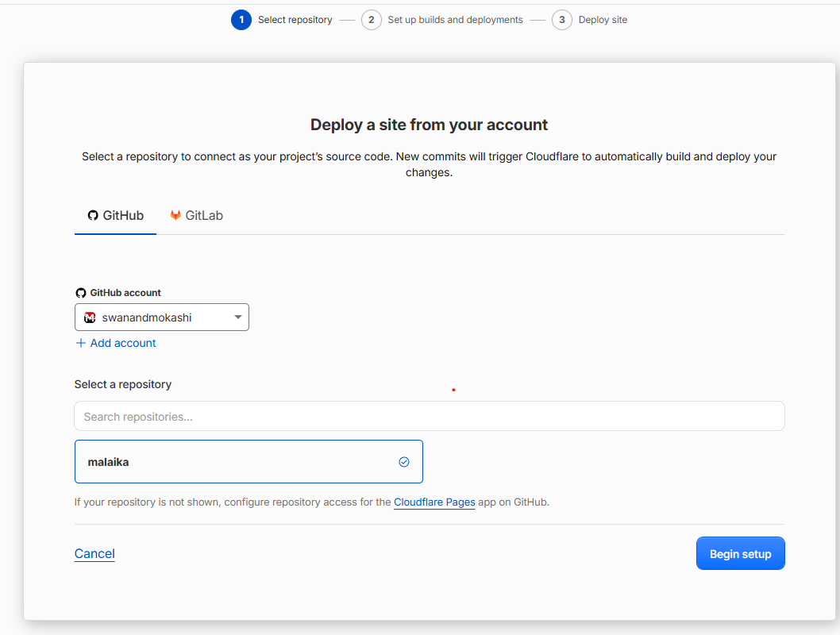Focus the Search repositories field
Viewport: 840px width, 635px height.
[429, 416]
